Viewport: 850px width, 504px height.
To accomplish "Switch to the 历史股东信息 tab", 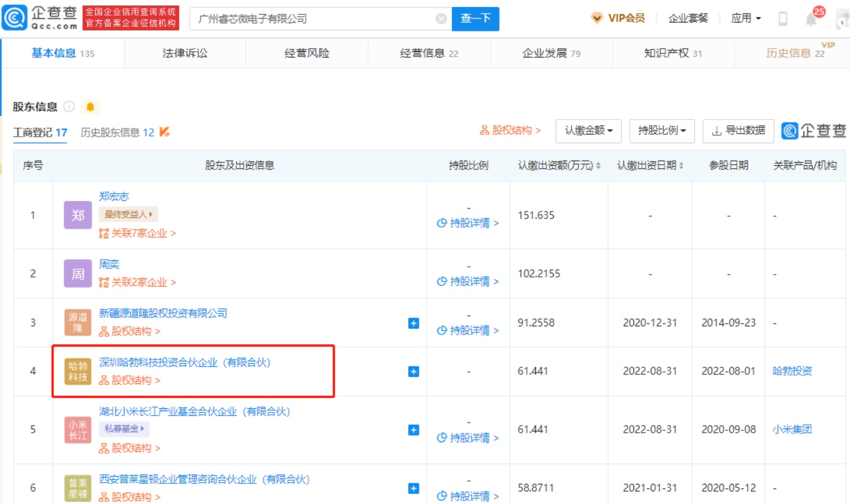I will coord(117,133).
